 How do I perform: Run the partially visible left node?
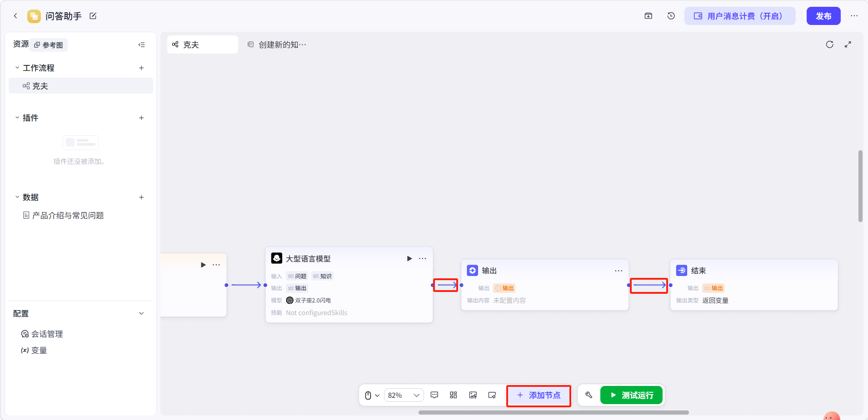(203, 265)
